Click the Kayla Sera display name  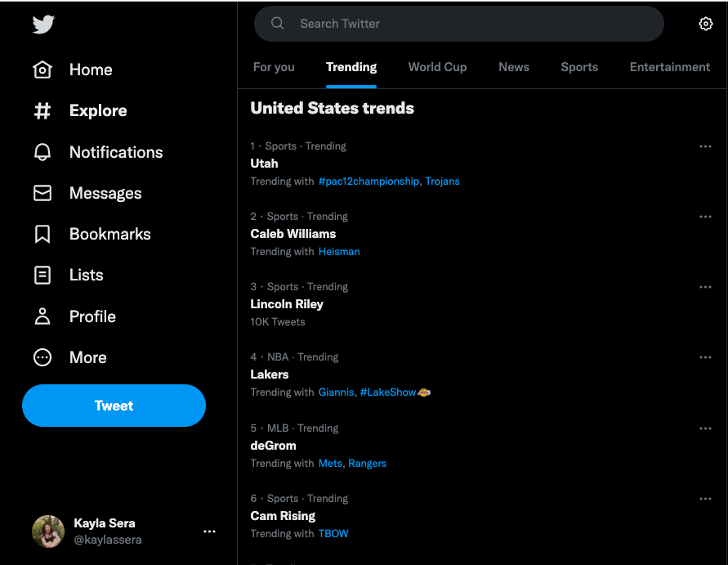105,523
